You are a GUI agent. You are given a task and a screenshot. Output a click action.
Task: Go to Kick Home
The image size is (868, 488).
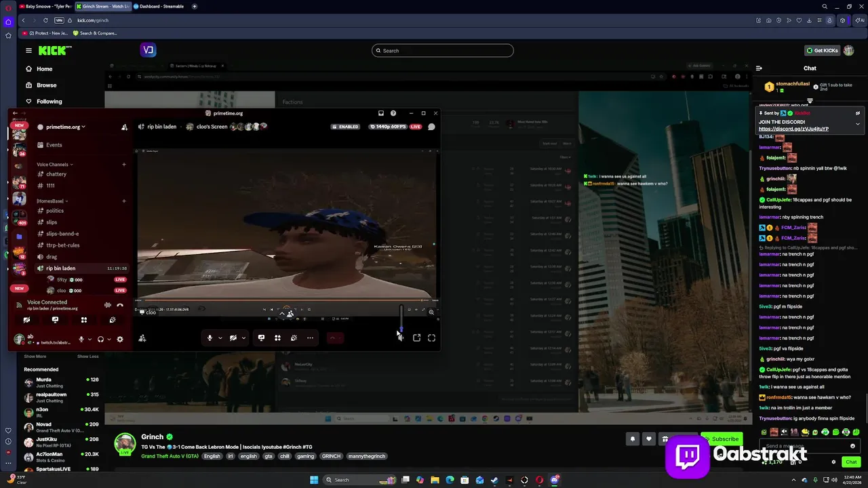(39, 69)
